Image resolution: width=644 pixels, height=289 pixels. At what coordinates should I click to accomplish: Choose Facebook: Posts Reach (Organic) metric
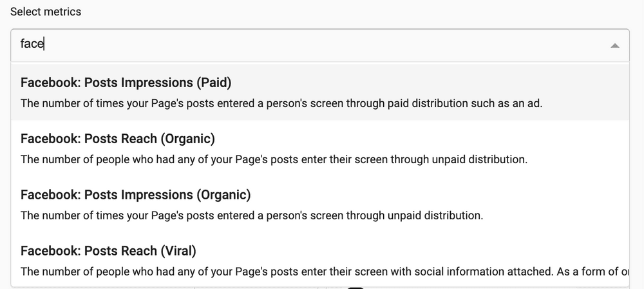[117, 139]
